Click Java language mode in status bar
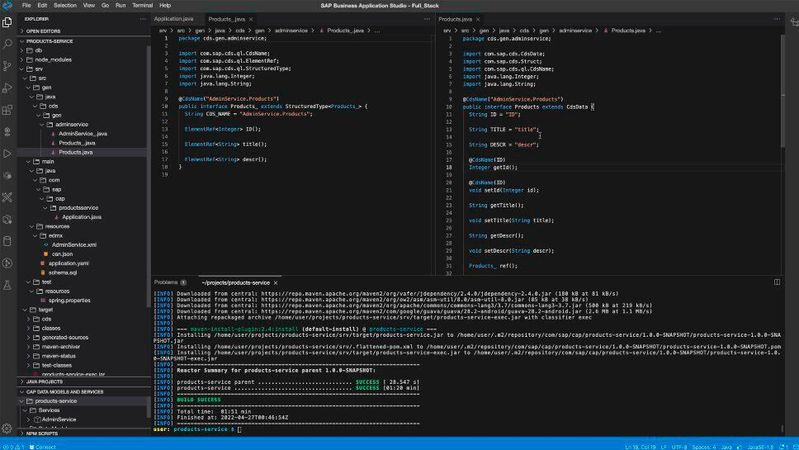 [726, 447]
